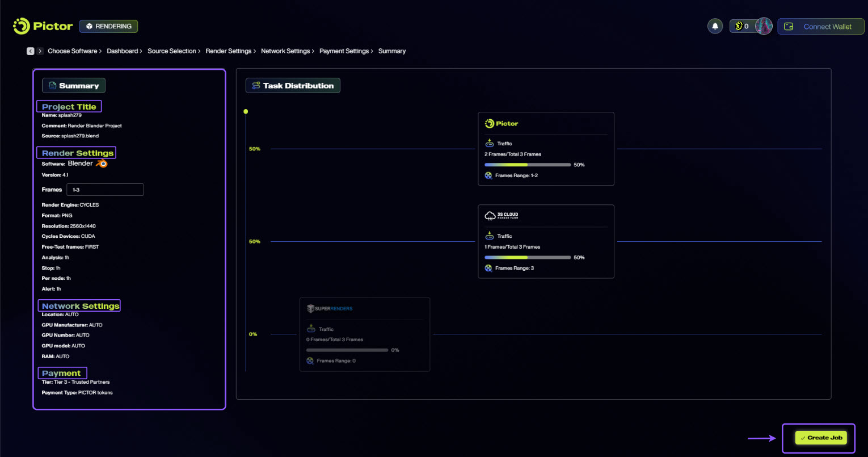Go to Choose Software breadcrumb

pyautogui.click(x=72, y=51)
